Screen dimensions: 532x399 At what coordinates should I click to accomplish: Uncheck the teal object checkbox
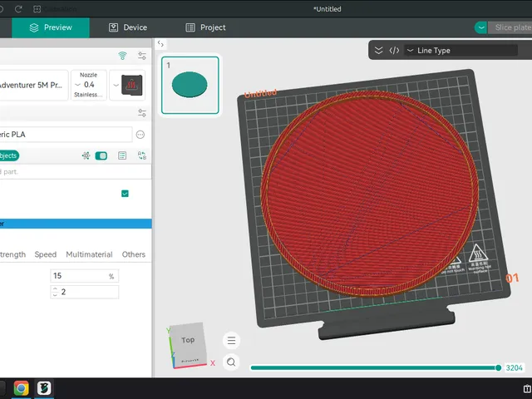point(125,194)
